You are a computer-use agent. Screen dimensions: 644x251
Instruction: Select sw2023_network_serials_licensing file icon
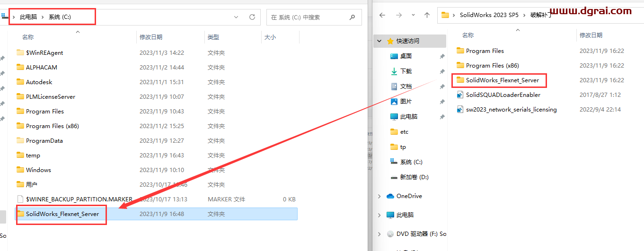pyautogui.click(x=460, y=109)
